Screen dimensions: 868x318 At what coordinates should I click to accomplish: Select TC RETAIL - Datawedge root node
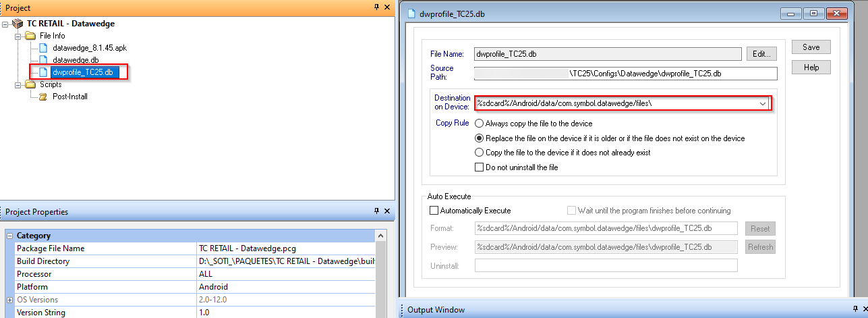(71, 24)
